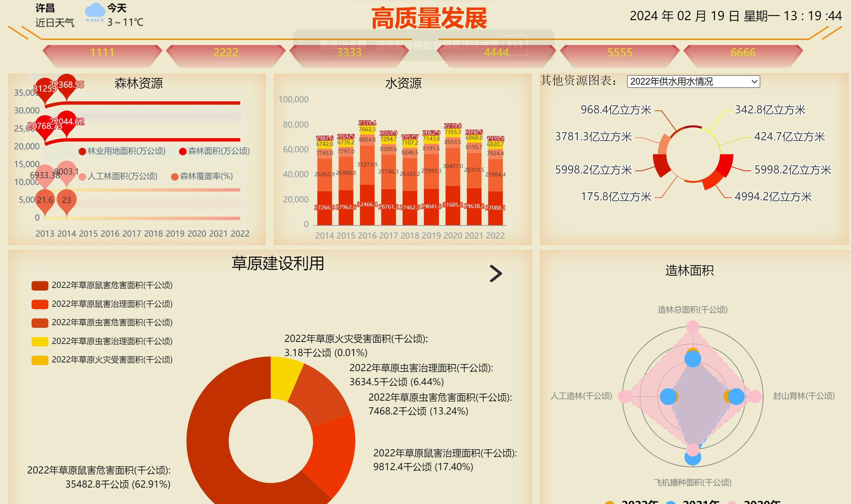Click pink radar point on 造林总面积 axis
Screen dimensions: 851x504
(x=692, y=327)
